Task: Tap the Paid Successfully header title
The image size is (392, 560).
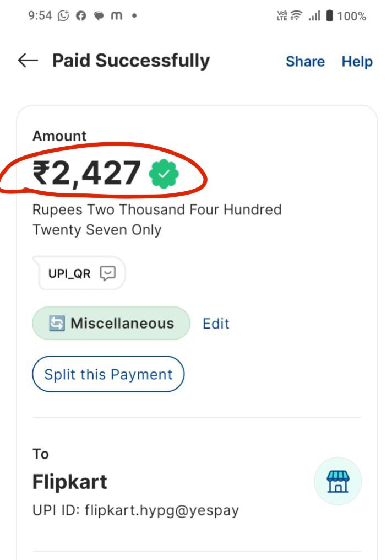Action: (x=131, y=61)
